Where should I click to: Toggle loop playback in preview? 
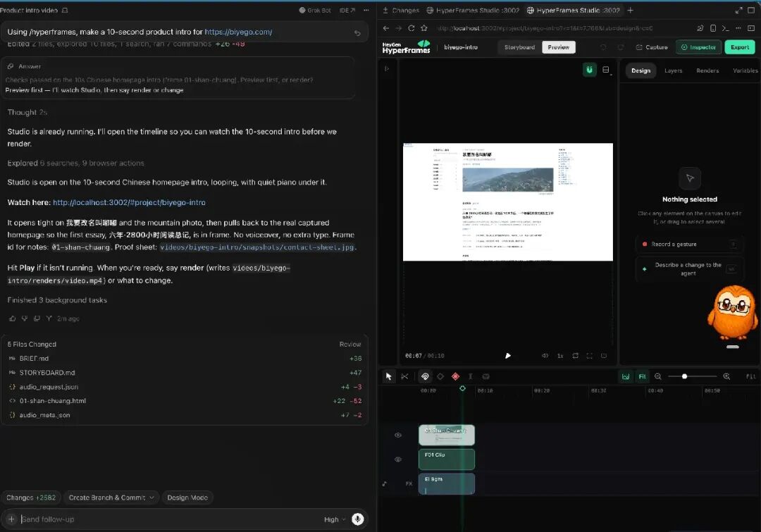[x=575, y=356]
